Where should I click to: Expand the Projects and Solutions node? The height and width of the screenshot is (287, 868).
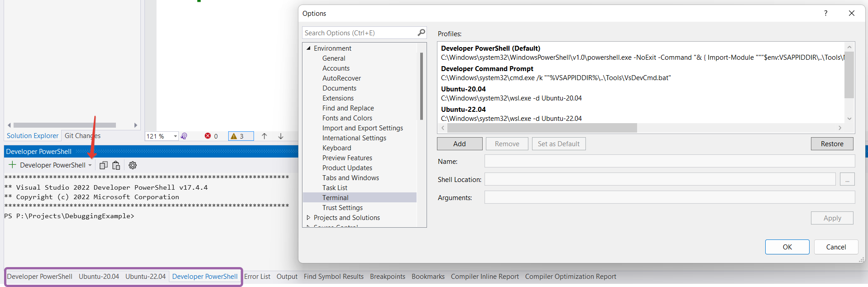pyautogui.click(x=308, y=217)
